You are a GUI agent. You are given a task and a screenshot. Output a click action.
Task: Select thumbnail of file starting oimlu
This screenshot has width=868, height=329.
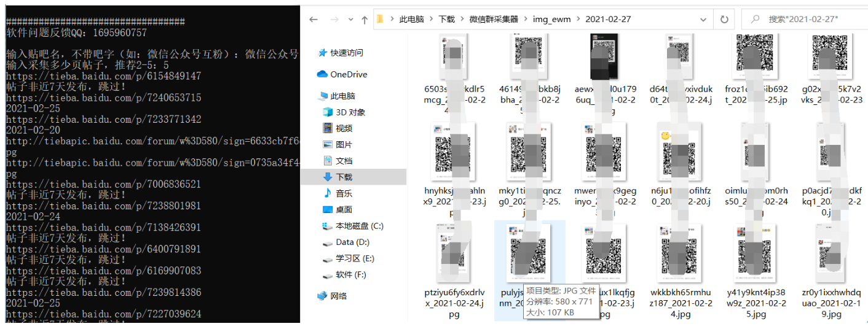[756, 151]
